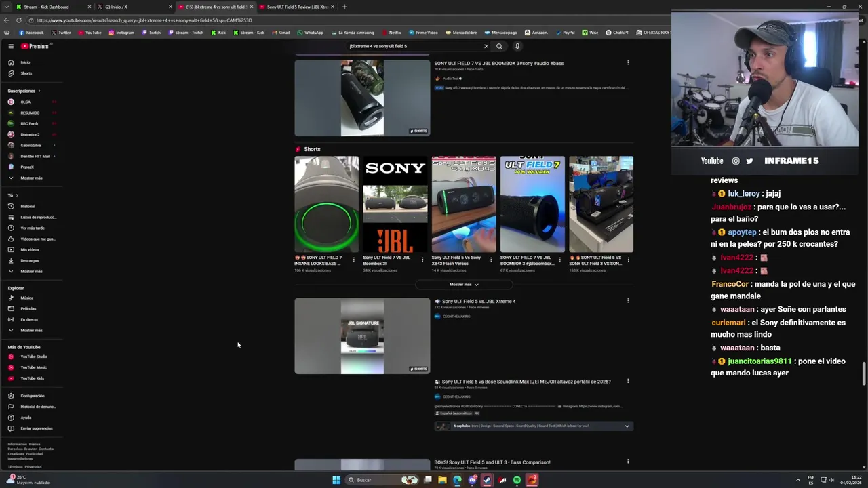868x488 pixels.
Task: Switch to Stream - Kick Dashboard tab
Action: tap(52, 7)
